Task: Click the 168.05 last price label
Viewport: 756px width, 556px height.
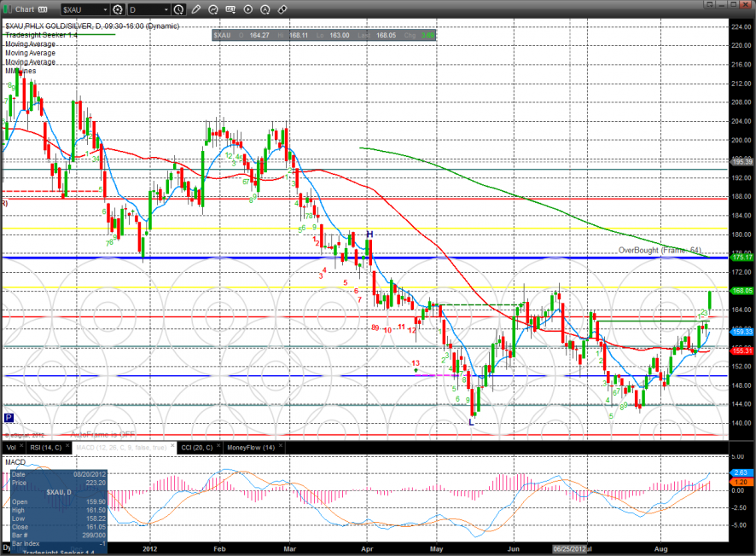Action: (741, 290)
